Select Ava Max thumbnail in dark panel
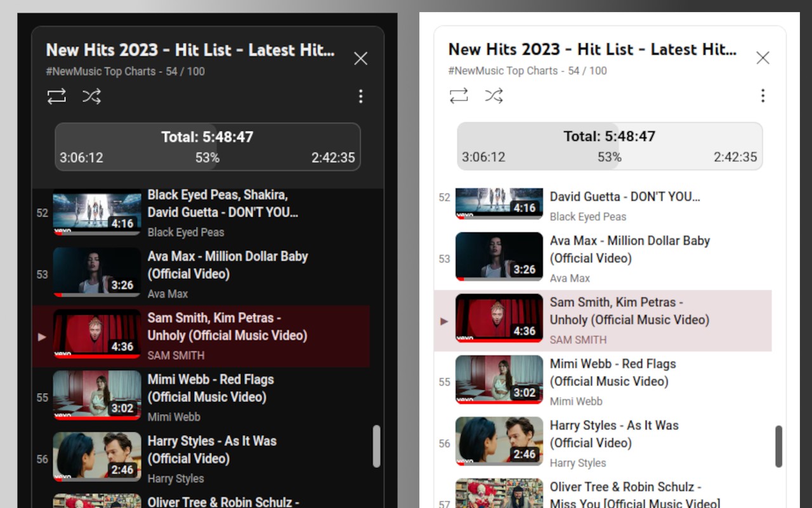Screen dimensions: 812x508 [97, 272]
